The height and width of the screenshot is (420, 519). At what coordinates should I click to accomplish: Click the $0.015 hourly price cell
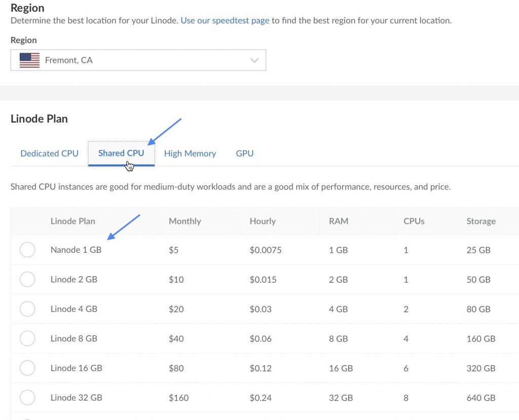(x=263, y=280)
